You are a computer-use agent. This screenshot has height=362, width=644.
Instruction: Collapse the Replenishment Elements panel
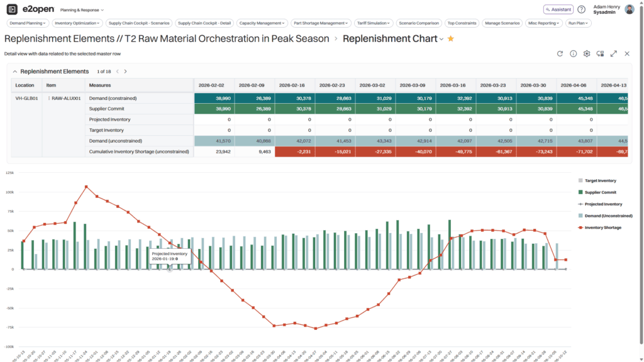tap(15, 72)
